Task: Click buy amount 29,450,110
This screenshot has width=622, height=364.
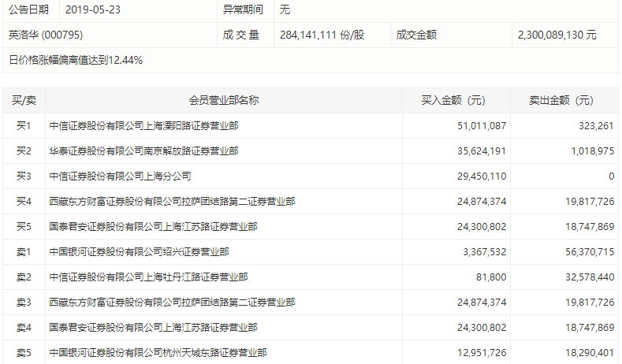Action: pyautogui.click(x=482, y=176)
